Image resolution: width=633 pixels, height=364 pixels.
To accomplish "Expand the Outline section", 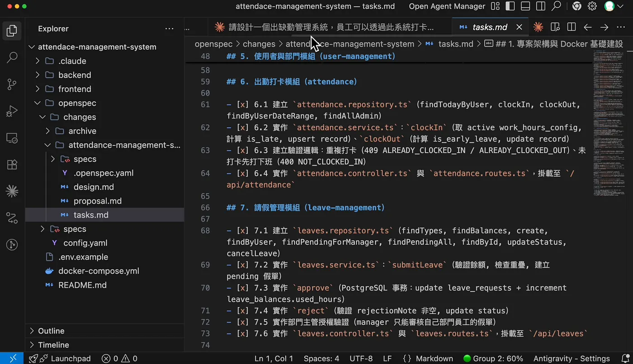I will pos(32,331).
